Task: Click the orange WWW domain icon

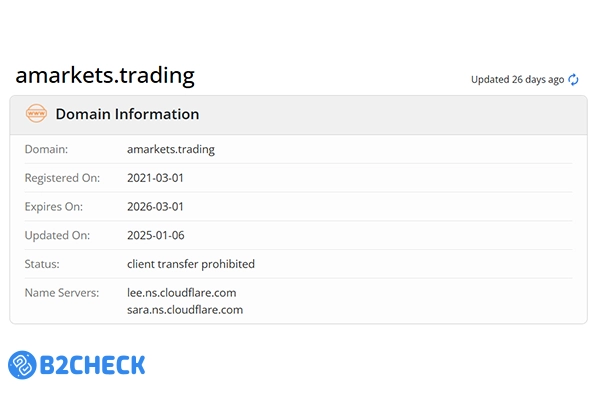Action: 36,114
